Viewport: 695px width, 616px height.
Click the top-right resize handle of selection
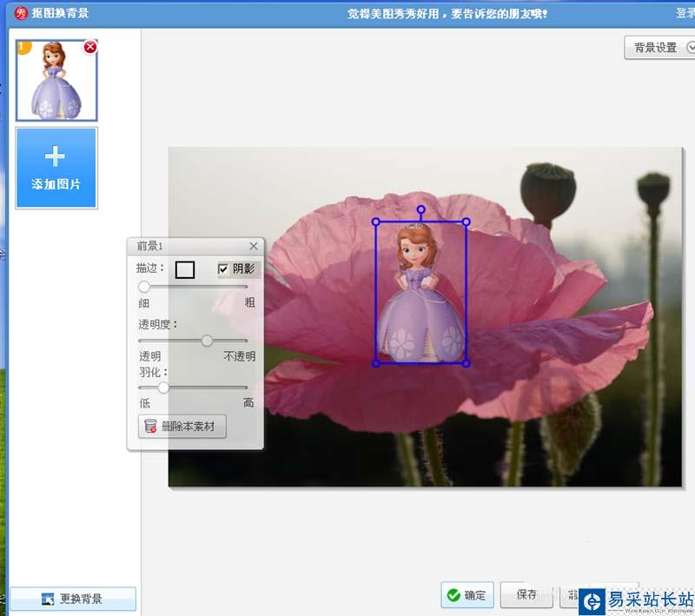tap(467, 222)
